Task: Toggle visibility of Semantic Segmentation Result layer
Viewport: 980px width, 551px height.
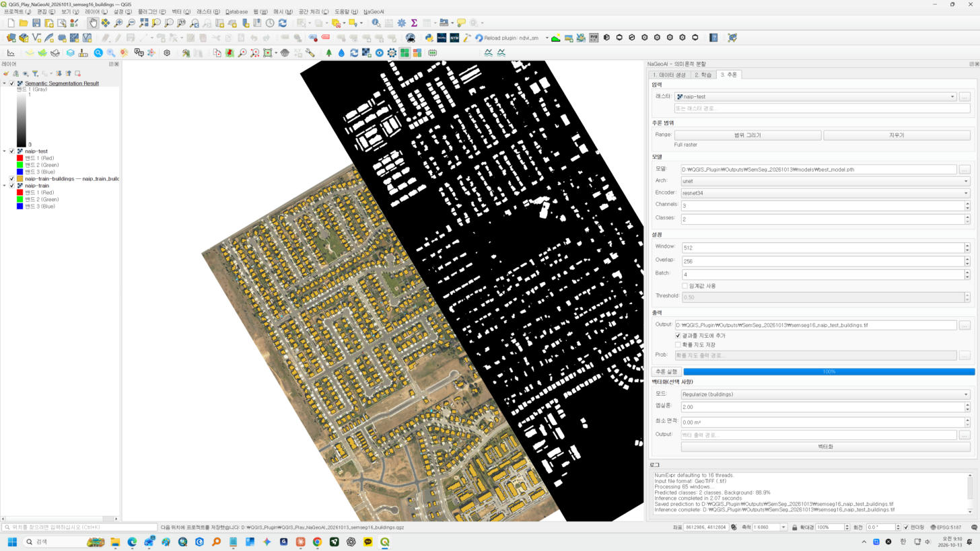Action: tap(11, 83)
